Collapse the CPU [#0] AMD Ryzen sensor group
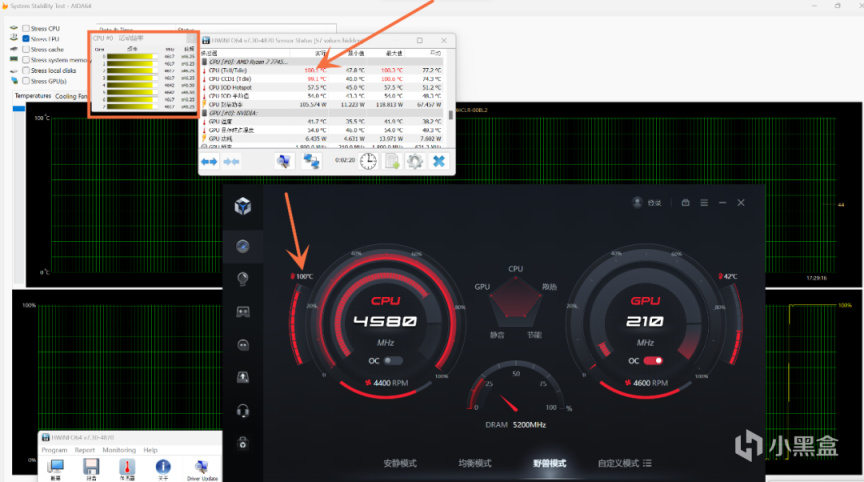 (x=205, y=62)
